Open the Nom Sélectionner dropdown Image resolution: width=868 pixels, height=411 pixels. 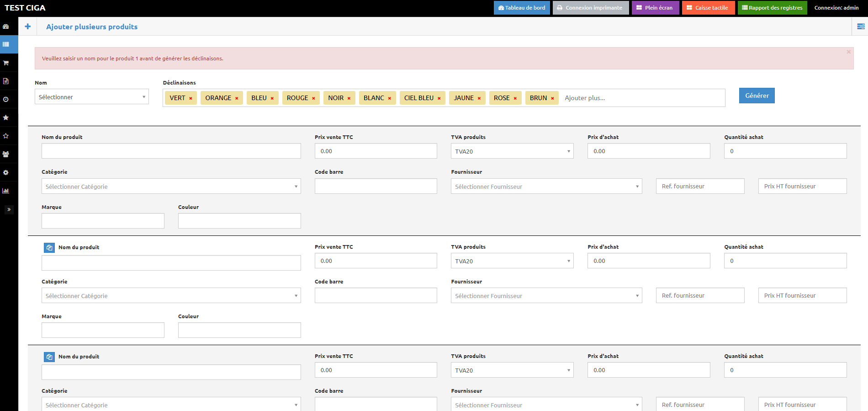(91, 97)
